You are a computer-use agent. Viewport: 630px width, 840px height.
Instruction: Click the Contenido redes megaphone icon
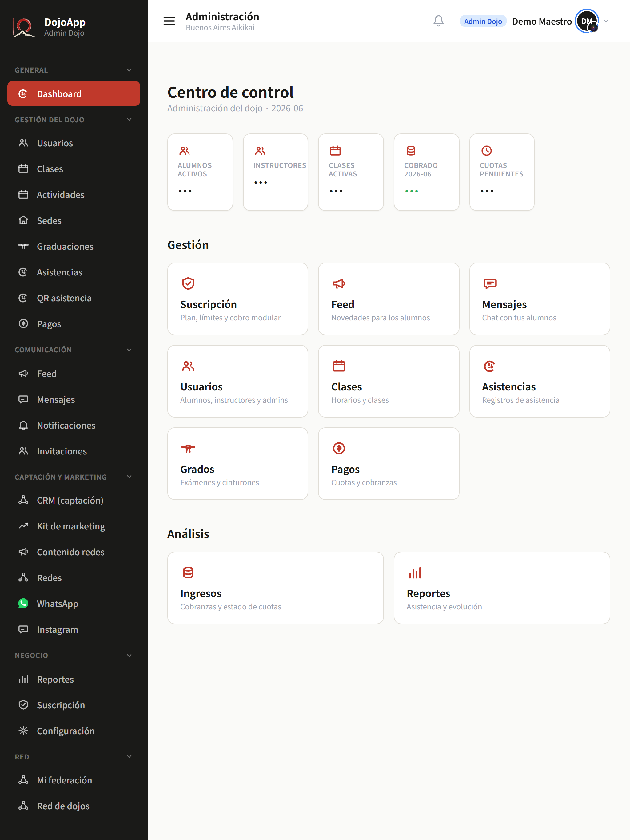click(x=23, y=551)
